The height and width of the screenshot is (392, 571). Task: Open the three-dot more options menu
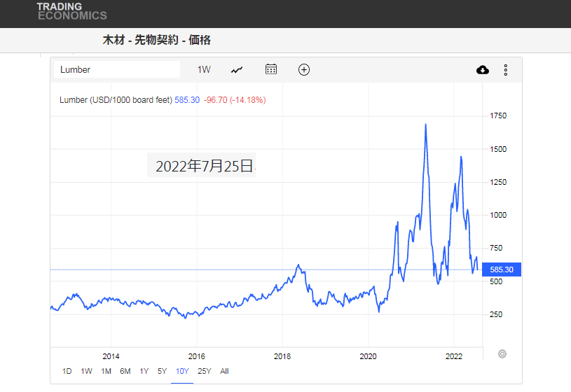506,70
